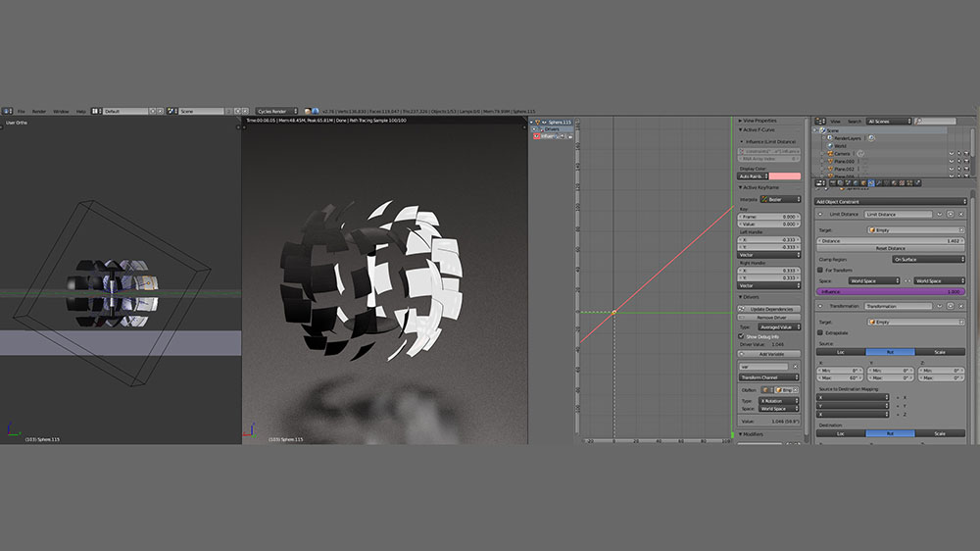Toggle Camera selectability cursor icon
The height and width of the screenshot is (551, 980).
coord(959,154)
